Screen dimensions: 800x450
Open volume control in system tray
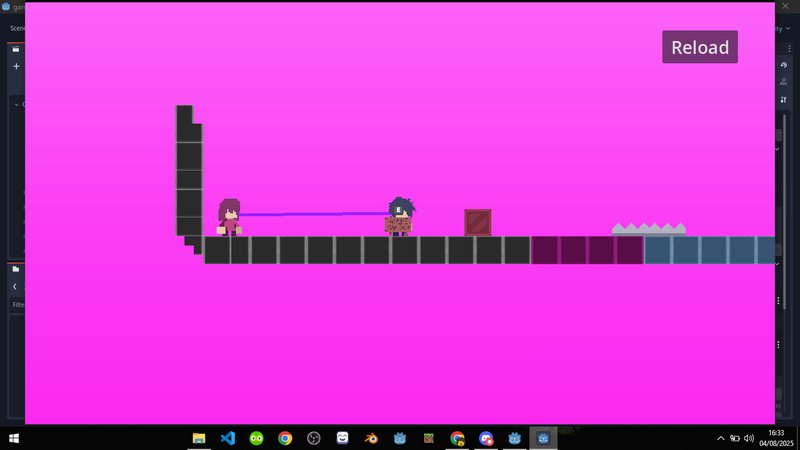coord(749,438)
